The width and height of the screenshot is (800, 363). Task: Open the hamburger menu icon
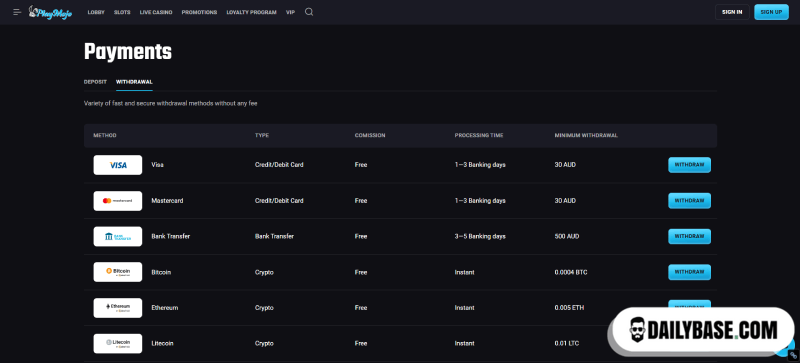click(x=17, y=12)
